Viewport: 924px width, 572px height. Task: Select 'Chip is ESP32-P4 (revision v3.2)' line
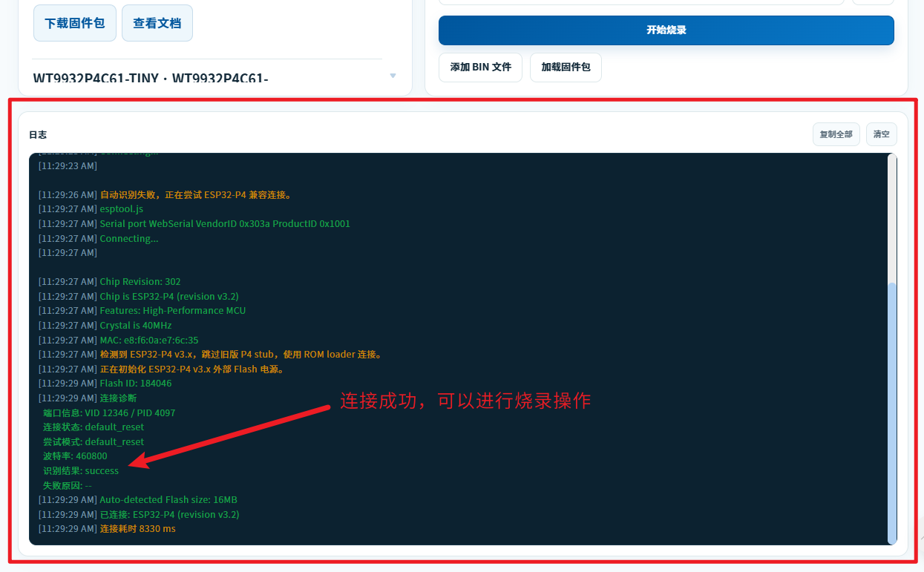pyautogui.click(x=138, y=296)
